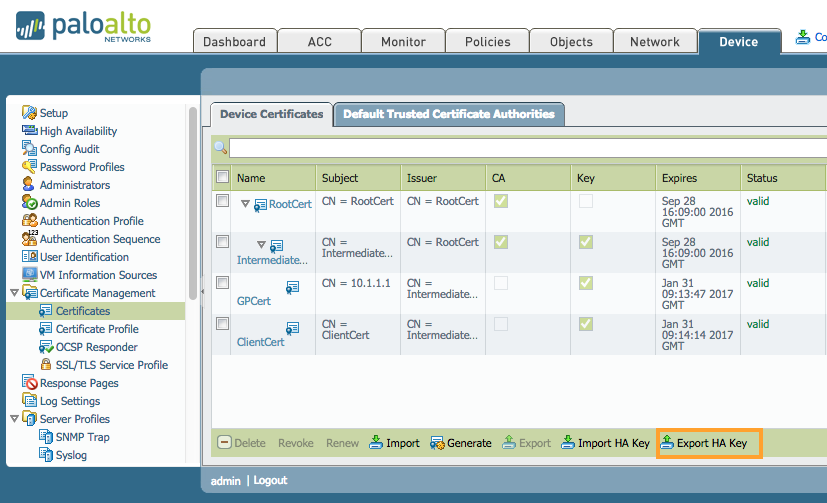Collapse the RootCert tree arrow
Image resolution: width=827 pixels, height=503 pixels.
(245, 203)
